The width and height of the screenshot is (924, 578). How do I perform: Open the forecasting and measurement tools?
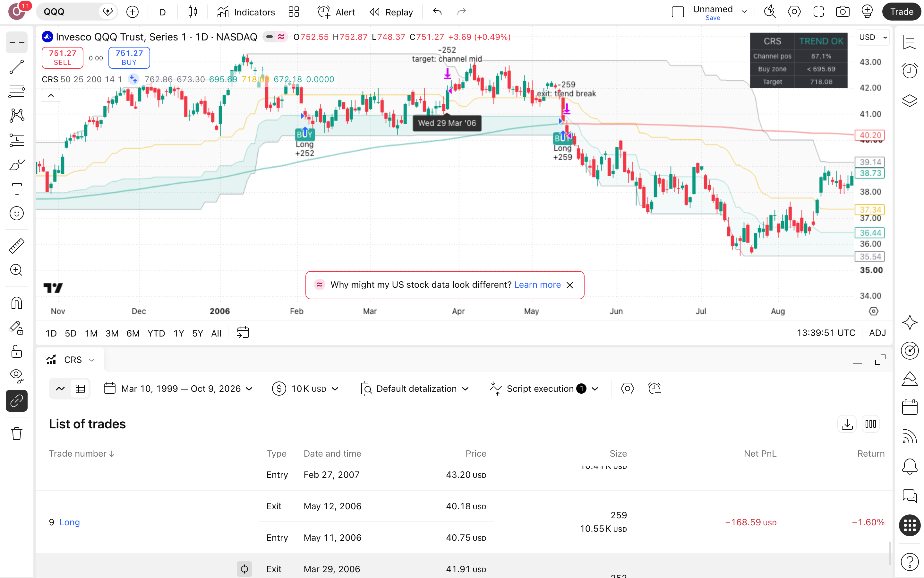tap(17, 140)
